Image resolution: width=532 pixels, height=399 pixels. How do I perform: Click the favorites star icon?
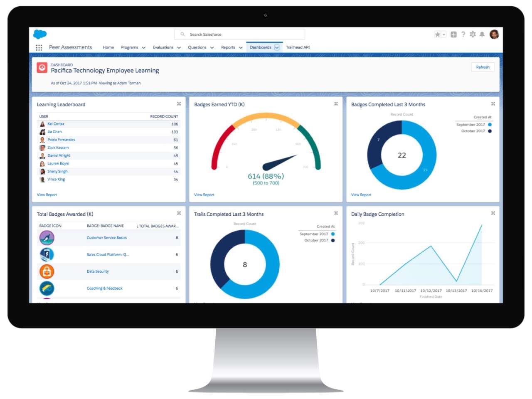(x=437, y=34)
